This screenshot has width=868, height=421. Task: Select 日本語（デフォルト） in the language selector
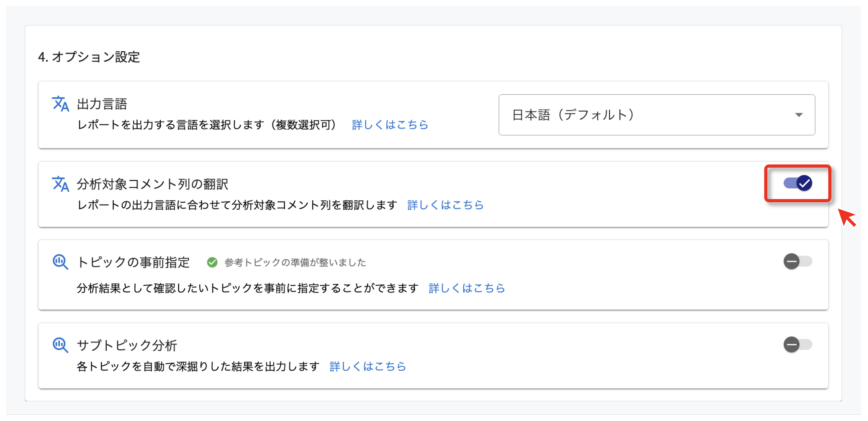tap(572, 115)
